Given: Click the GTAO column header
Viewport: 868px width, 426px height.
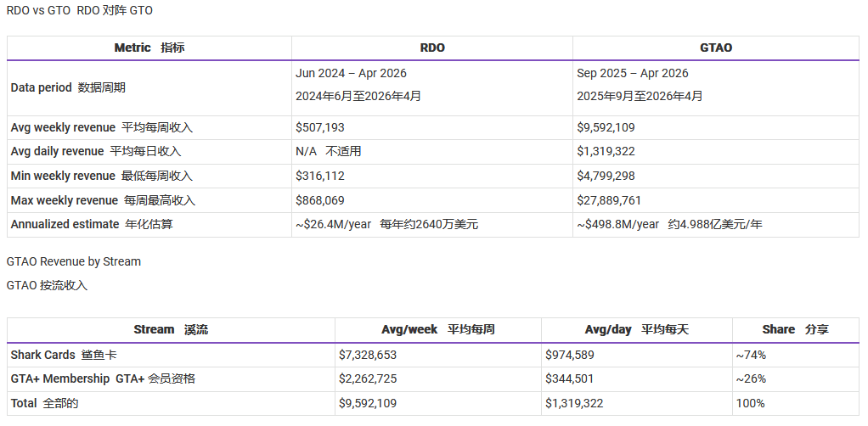Looking at the screenshot, I should pyautogui.click(x=715, y=48).
